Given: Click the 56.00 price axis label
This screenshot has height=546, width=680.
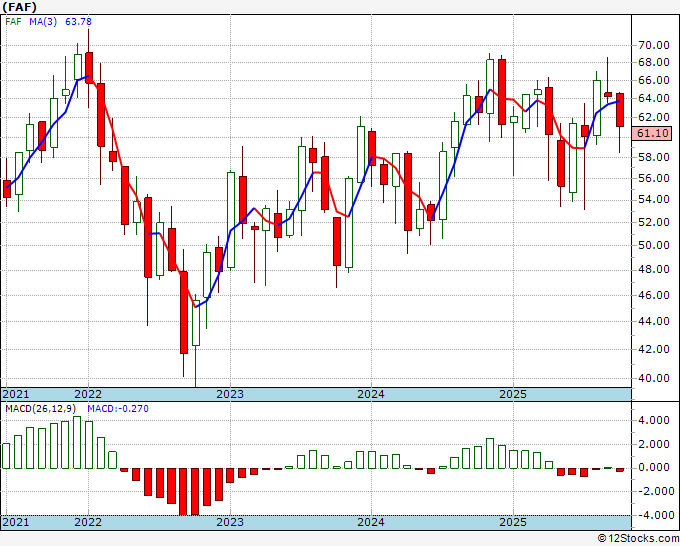Looking at the screenshot, I should click(x=653, y=178).
